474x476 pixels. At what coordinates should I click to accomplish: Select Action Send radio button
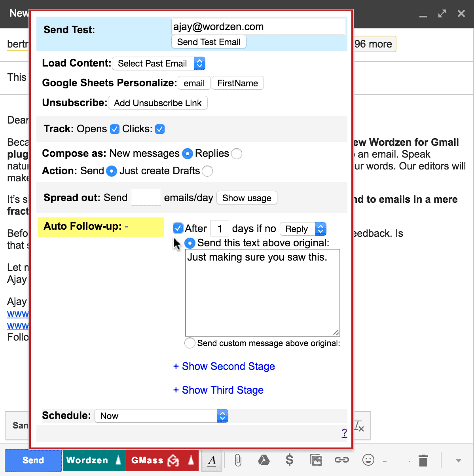pos(112,171)
